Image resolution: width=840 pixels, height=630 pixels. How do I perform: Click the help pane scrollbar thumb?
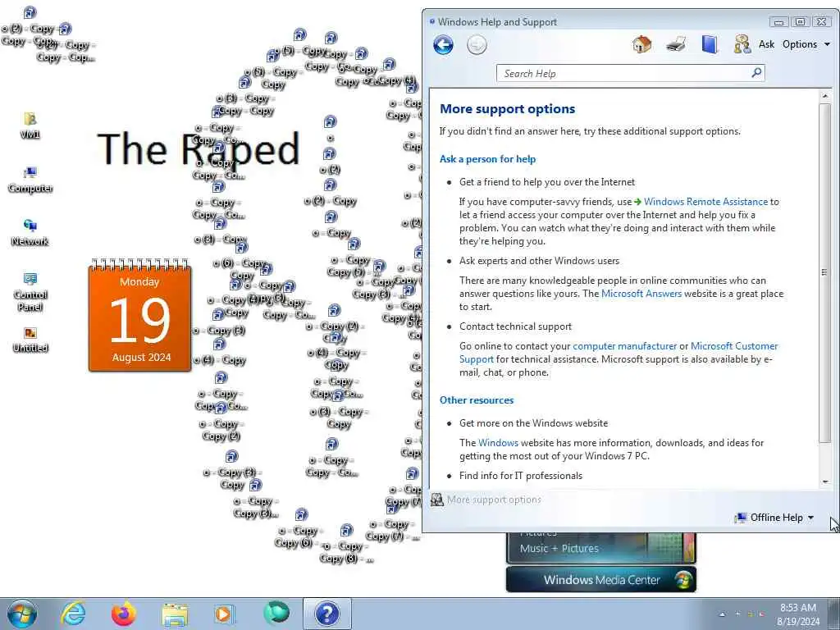(825, 272)
